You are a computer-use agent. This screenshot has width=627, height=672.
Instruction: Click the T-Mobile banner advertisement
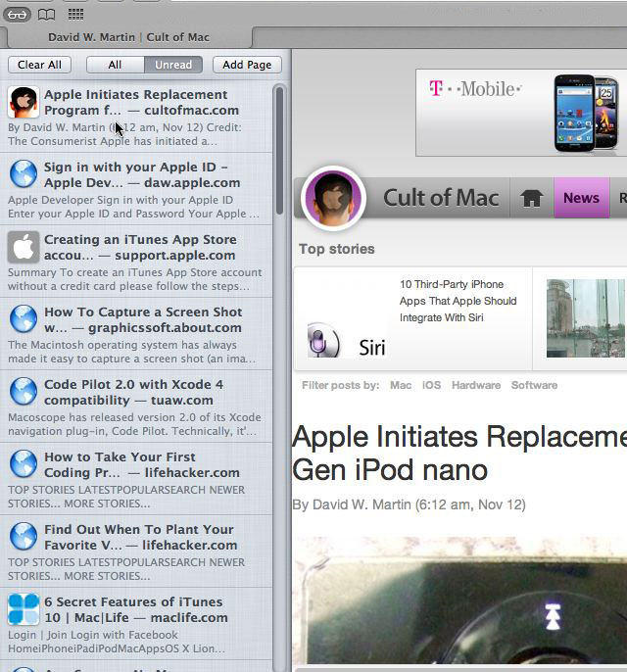[520, 113]
